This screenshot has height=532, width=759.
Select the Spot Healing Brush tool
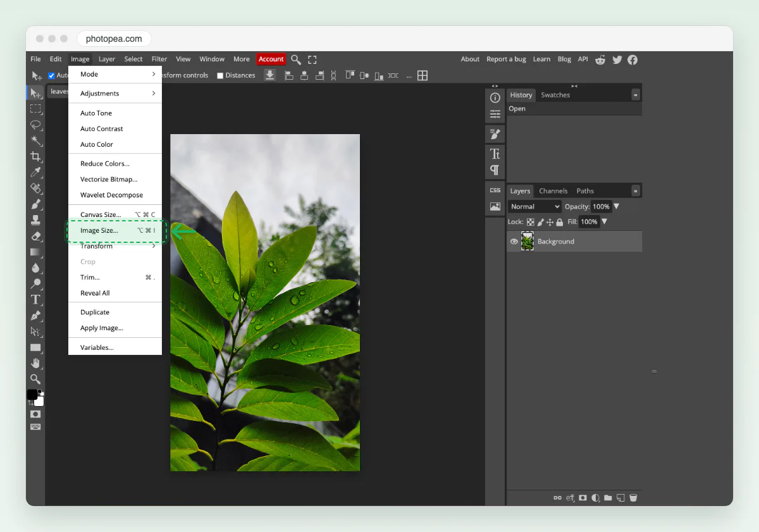[36, 188]
